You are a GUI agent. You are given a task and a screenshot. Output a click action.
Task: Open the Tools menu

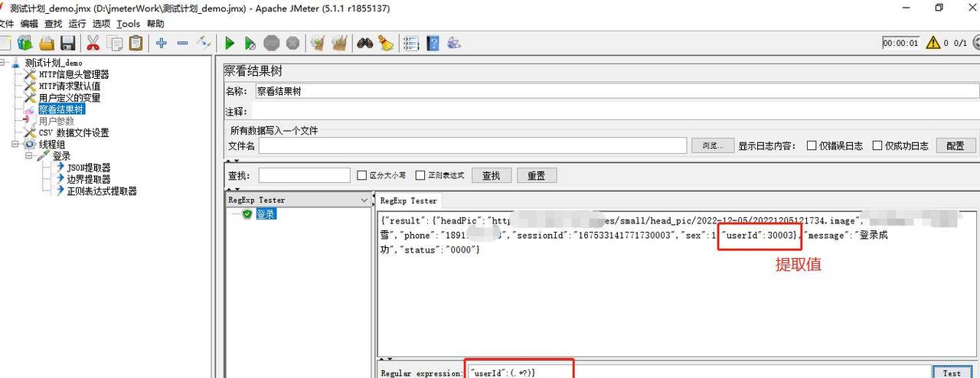tap(128, 24)
